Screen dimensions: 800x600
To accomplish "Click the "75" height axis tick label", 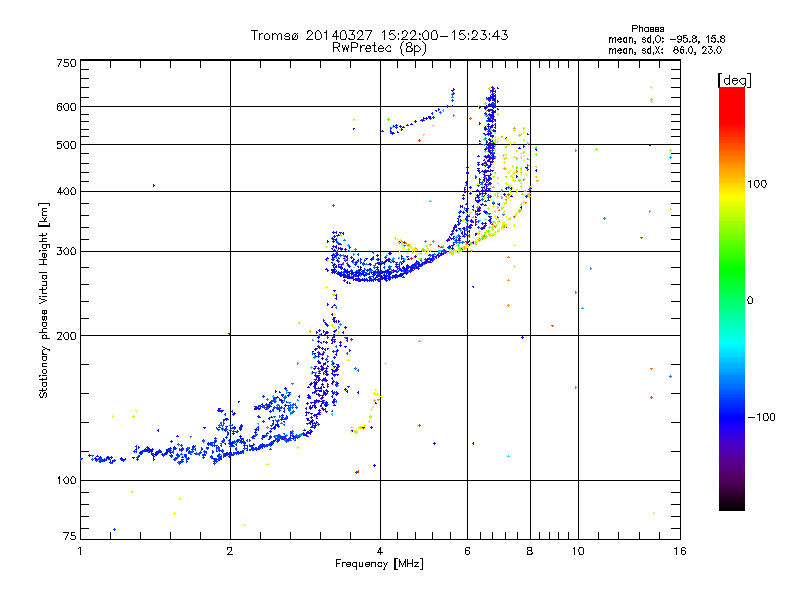I will (70, 536).
